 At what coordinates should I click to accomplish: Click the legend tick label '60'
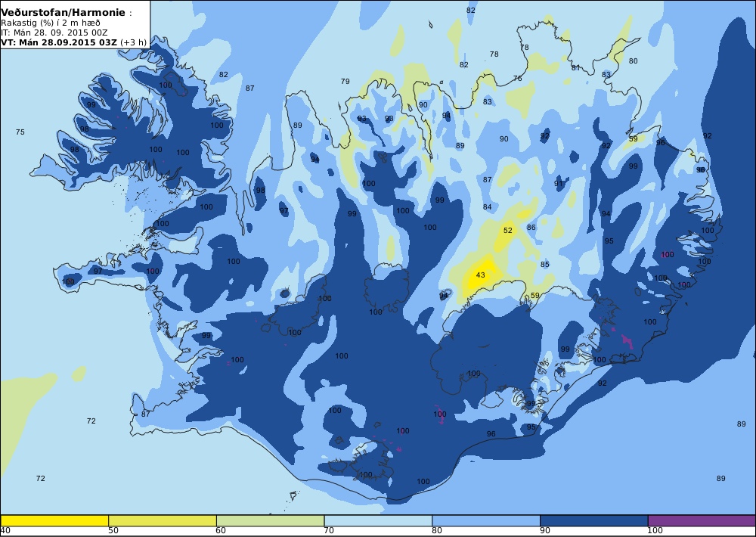[x=221, y=531]
